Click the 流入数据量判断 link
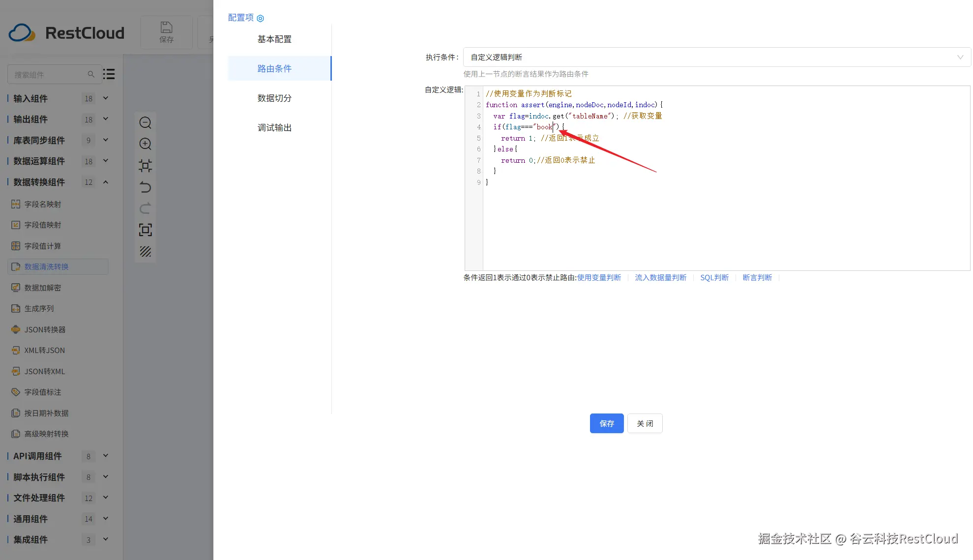Image resolution: width=973 pixels, height=560 pixels. (660, 277)
